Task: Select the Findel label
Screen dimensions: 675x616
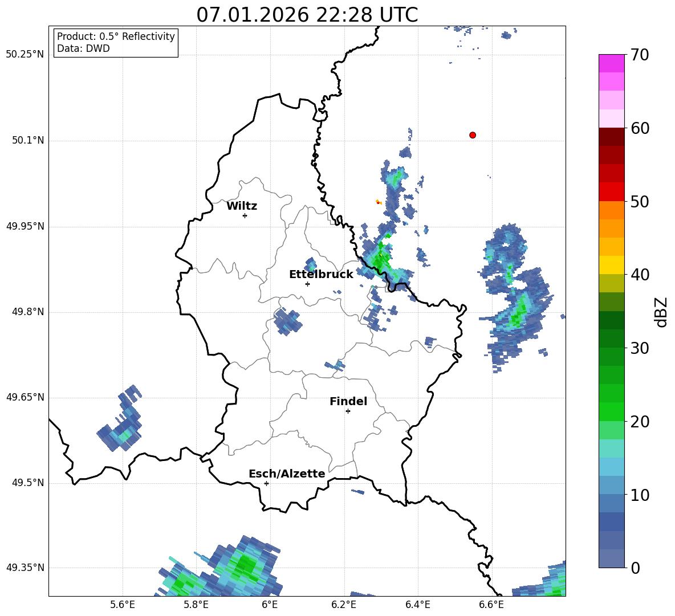Action: point(348,401)
